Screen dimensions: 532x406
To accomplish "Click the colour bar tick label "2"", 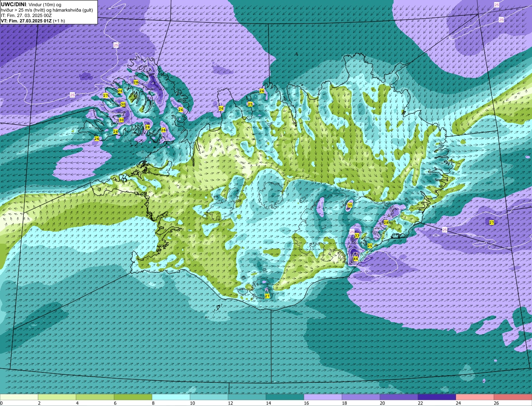I will tap(39, 403).
